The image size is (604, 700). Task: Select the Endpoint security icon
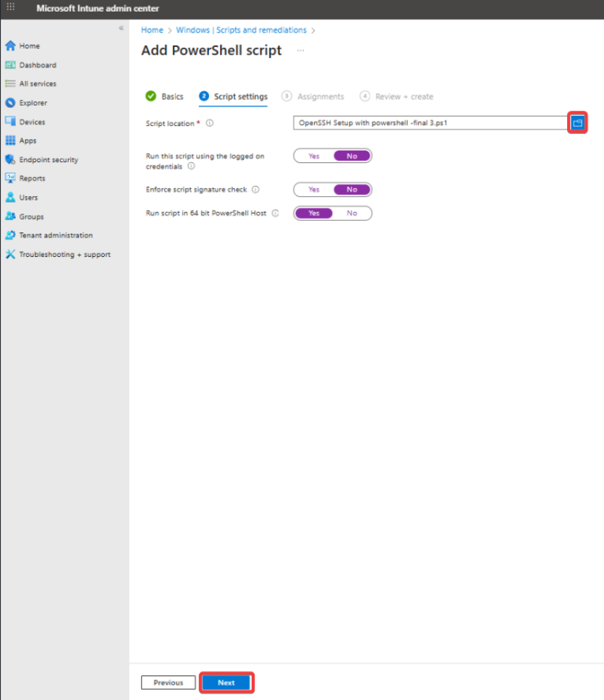(10, 159)
